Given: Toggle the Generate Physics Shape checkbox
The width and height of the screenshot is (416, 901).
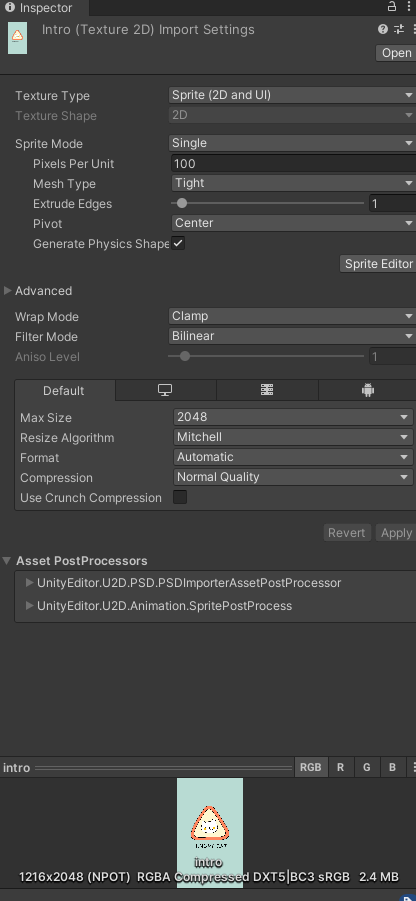Looking at the screenshot, I should (x=179, y=244).
